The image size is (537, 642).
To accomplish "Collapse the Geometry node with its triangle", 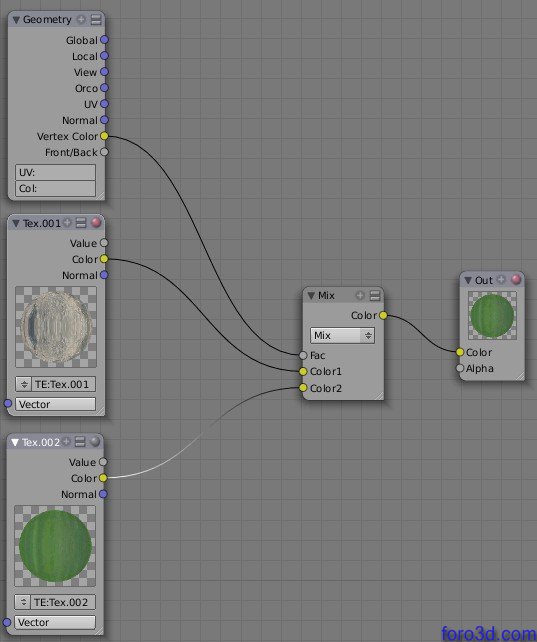I will (16, 20).
